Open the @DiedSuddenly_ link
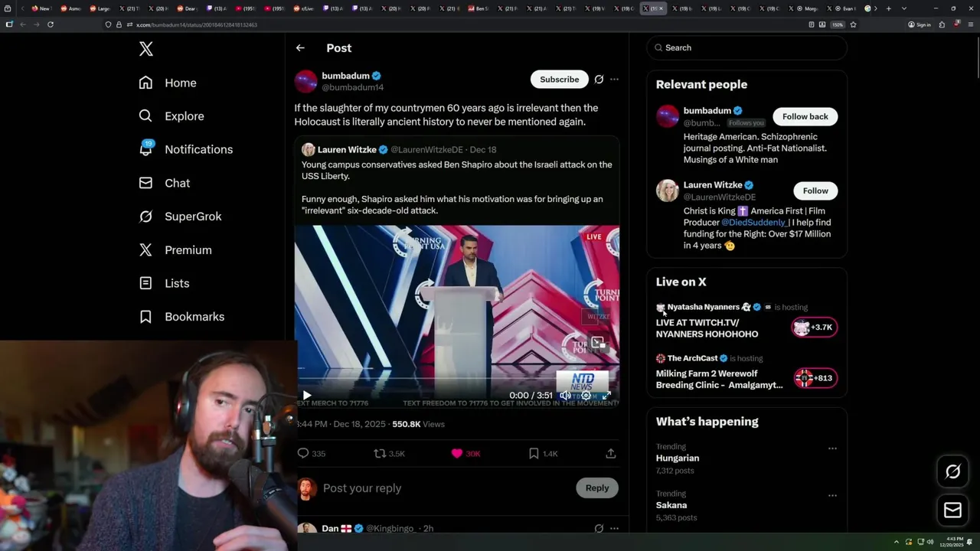Screen dimensions: 980x551 754,223
